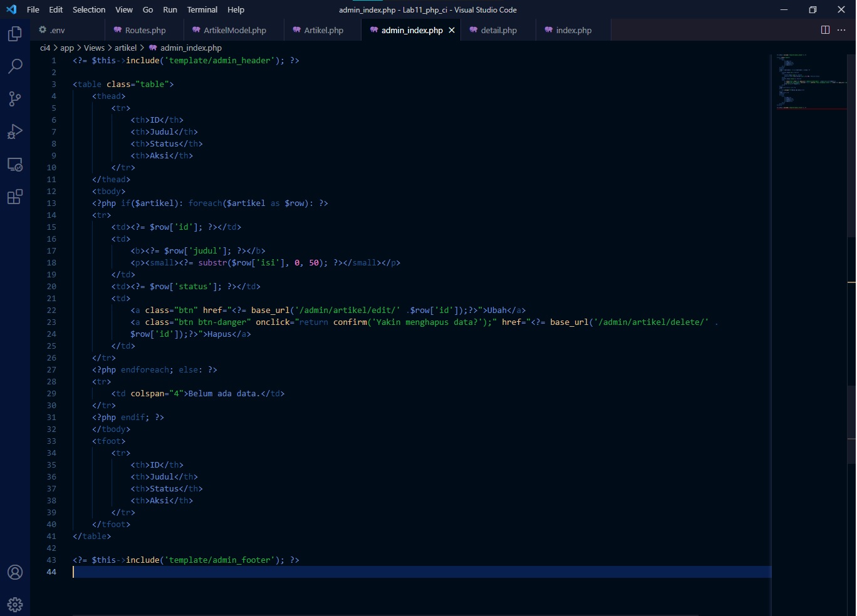Viewport: 857px width, 616px height.
Task: Open the Views breadcrumb dropdown
Action: [94, 48]
